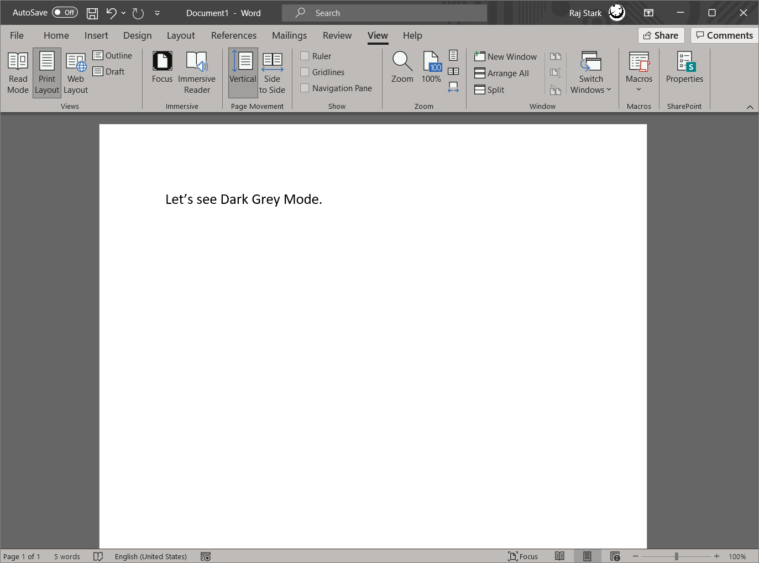Enable the Gridlines checkbox
The image size is (759, 563).
point(304,72)
